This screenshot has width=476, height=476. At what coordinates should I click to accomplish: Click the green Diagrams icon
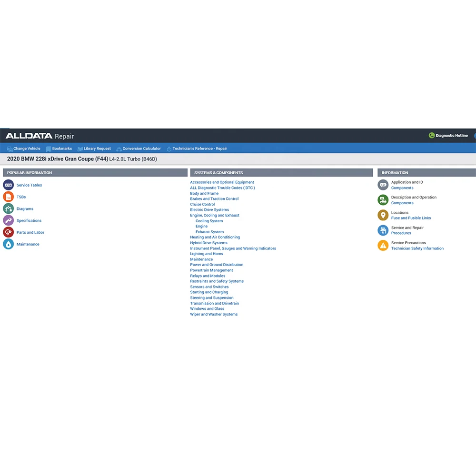click(9, 208)
